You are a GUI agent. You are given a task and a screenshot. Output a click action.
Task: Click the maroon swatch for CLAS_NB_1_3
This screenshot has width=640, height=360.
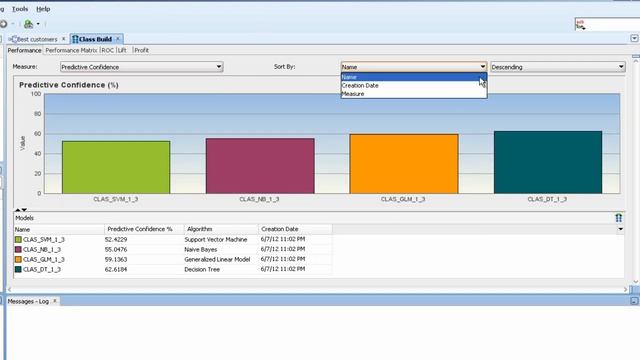18,249
